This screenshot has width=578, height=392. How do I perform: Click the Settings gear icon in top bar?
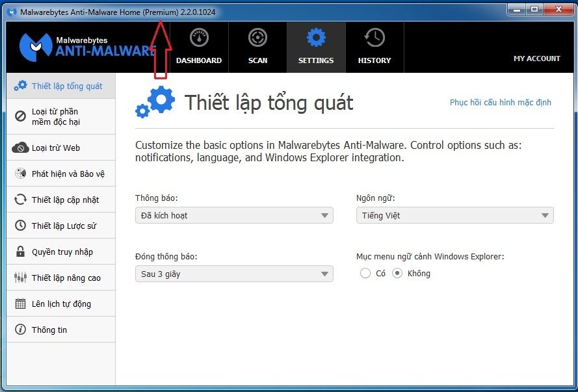coord(316,38)
